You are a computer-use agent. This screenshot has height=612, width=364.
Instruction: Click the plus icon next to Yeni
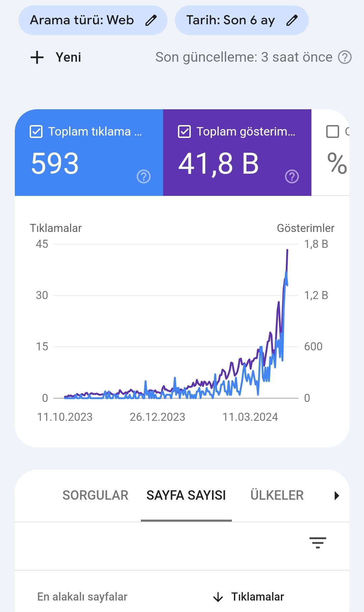click(37, 57)
